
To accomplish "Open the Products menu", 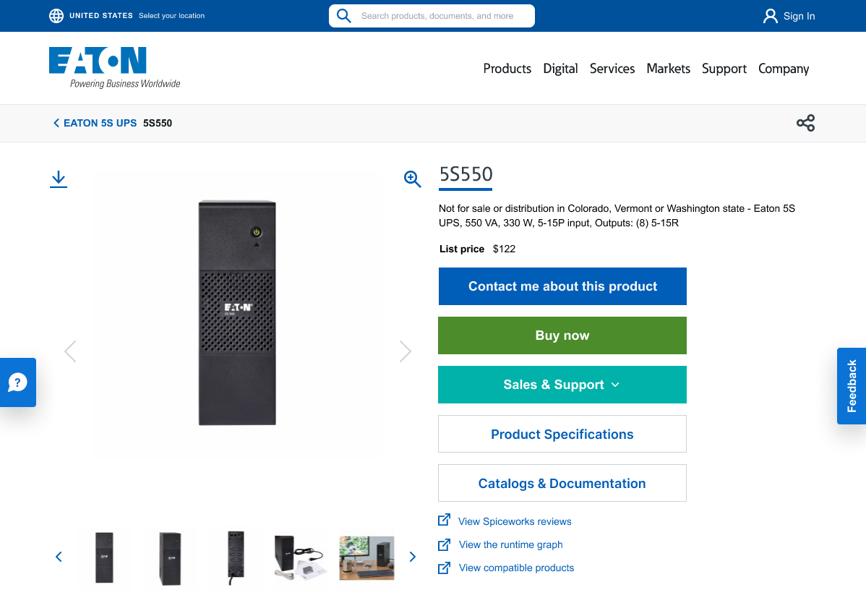I will pos(507,69).
